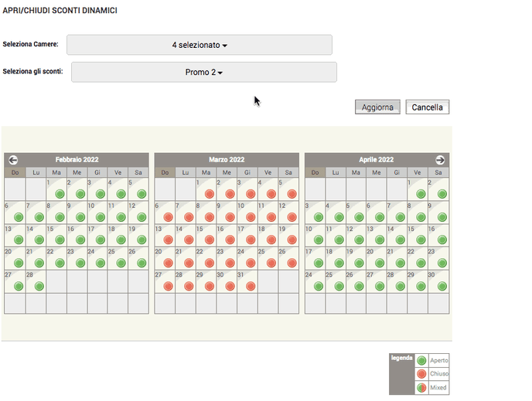Click the green circle for February 1

pyautogui.click(x=60, y=194)
